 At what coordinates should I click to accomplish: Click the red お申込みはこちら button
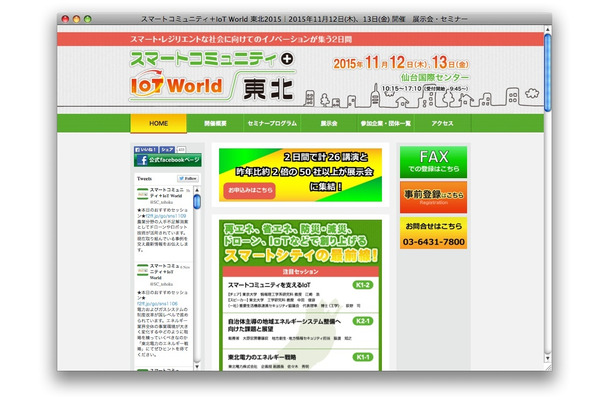[x=249, y=190]
